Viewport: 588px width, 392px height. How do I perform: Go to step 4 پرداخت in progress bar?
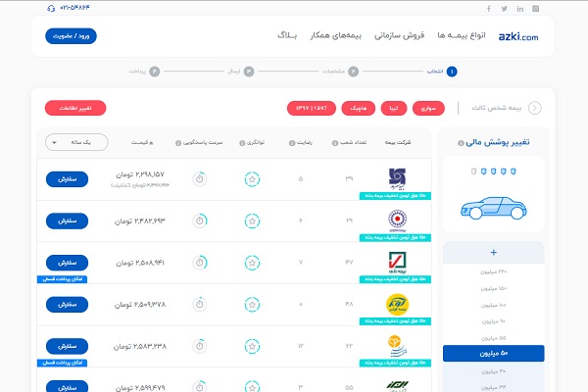(x=144, y=72)
